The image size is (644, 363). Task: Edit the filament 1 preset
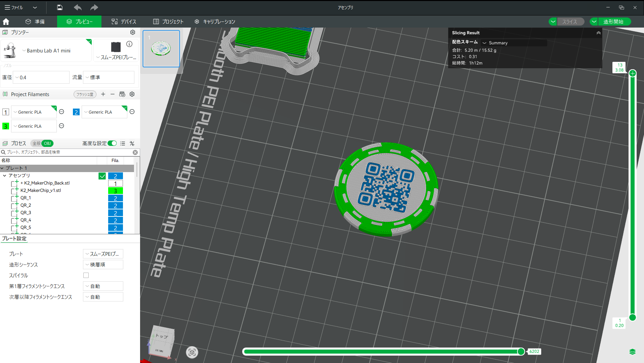click(61, 112)
